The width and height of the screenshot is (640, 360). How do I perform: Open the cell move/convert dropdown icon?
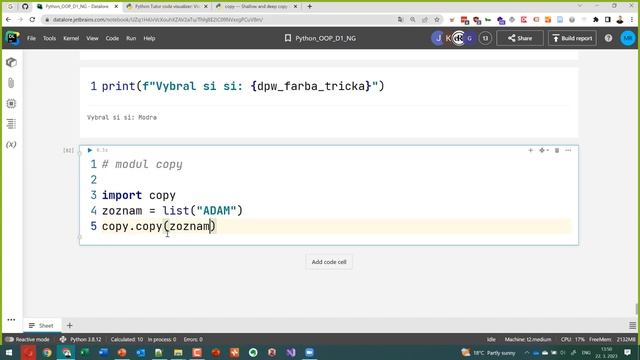pos(543,150)
